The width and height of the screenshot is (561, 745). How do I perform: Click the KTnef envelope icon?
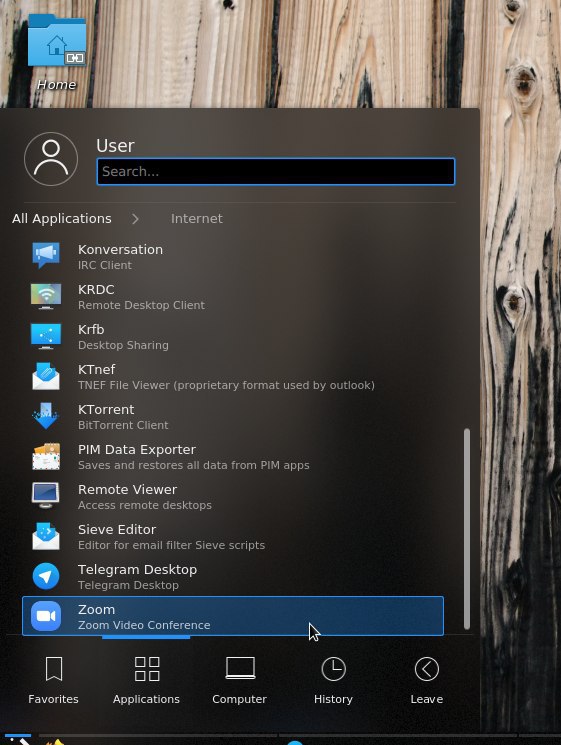(46, 376)
